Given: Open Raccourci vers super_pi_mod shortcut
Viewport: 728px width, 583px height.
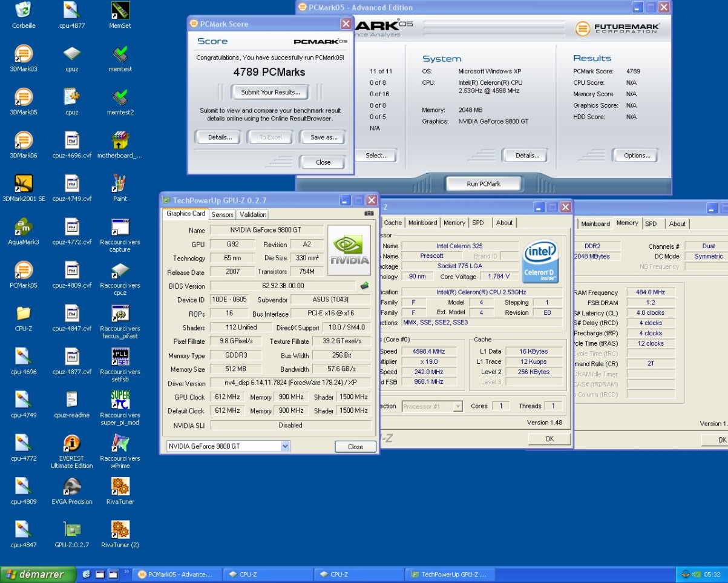Looking at the screenshot, I should pyautogui.click(x=120, y=400).
